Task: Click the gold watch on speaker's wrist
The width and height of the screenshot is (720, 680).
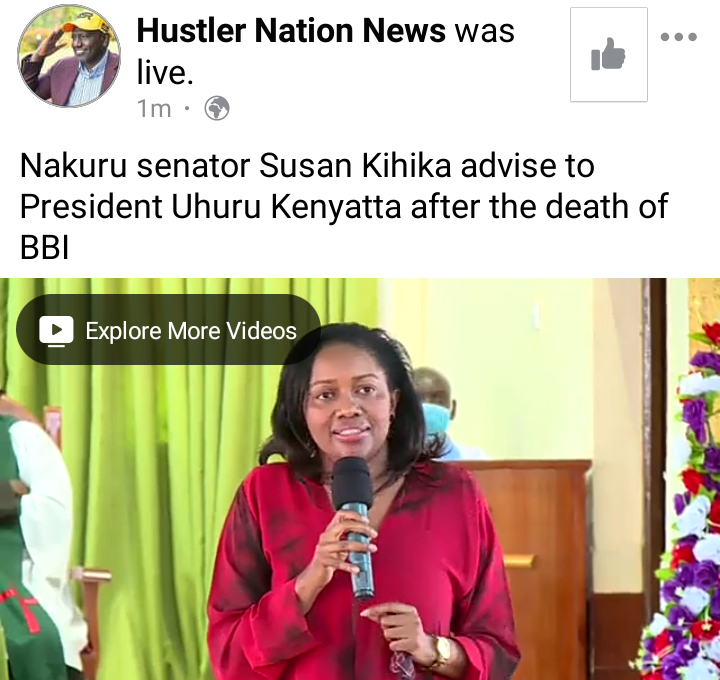Action: pyautogui.click(x=442, y=651)
